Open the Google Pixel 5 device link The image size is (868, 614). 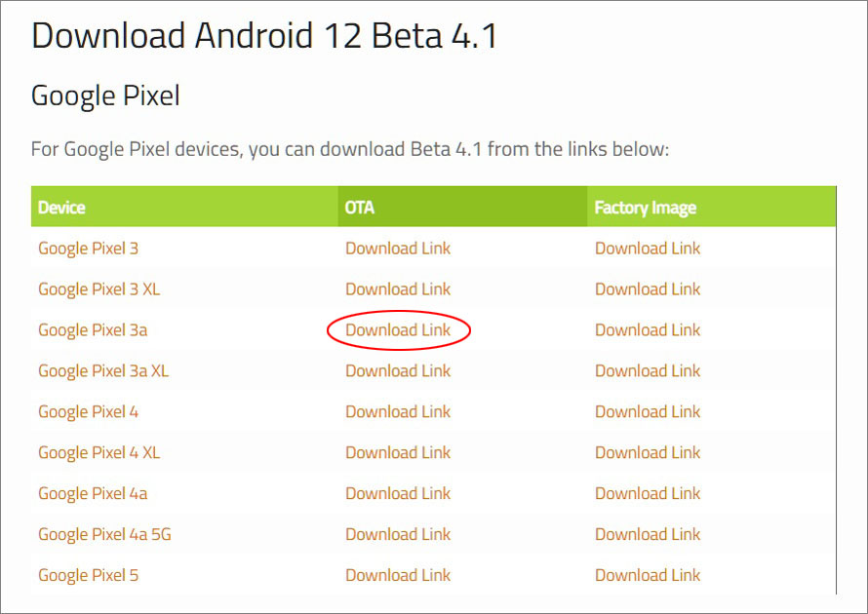(88, 576)
